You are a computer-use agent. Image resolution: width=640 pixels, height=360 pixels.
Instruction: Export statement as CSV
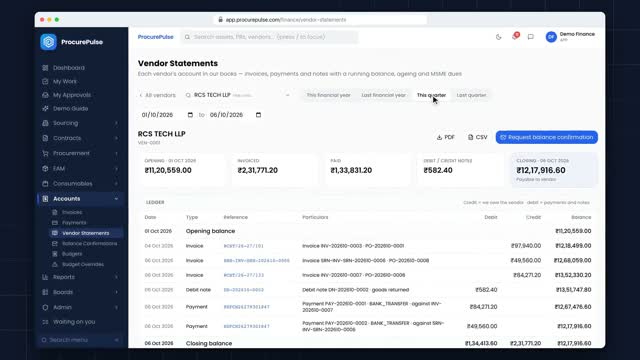coord(478,137)
